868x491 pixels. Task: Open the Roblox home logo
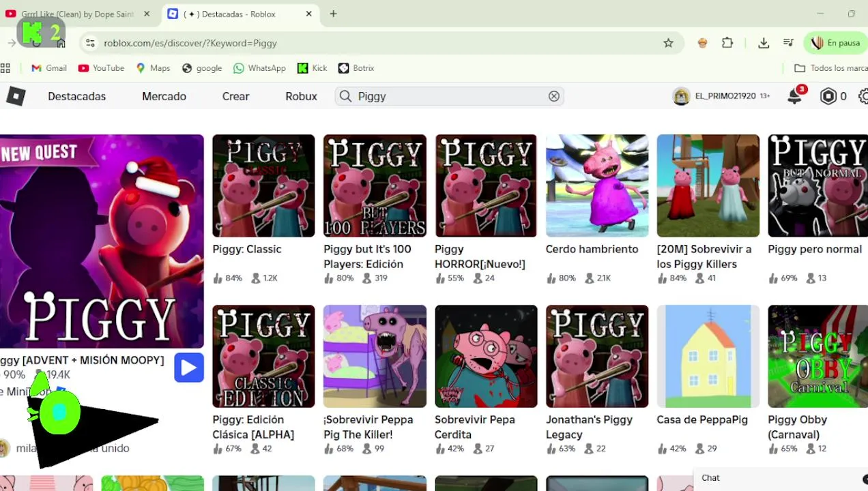(16, 96)
